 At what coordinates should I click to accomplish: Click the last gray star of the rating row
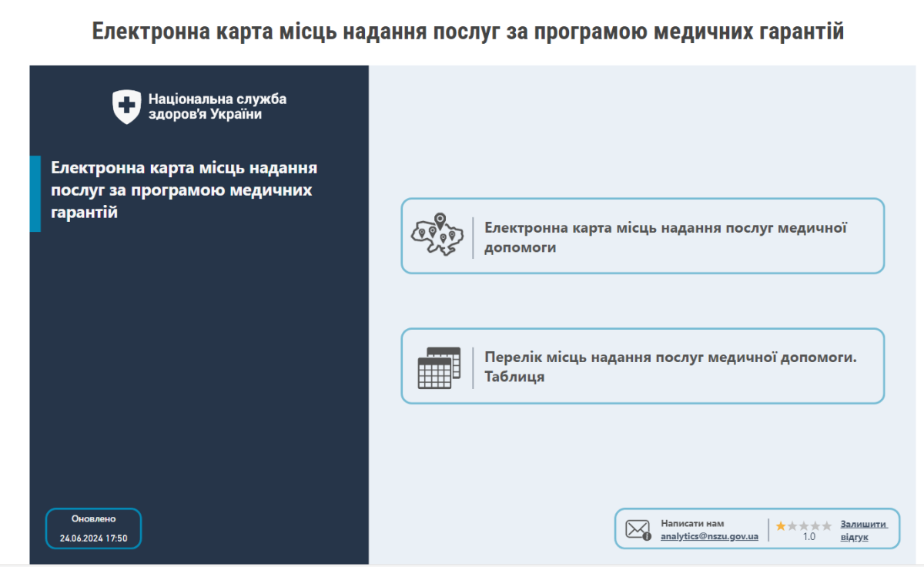(x=826, y=525)
